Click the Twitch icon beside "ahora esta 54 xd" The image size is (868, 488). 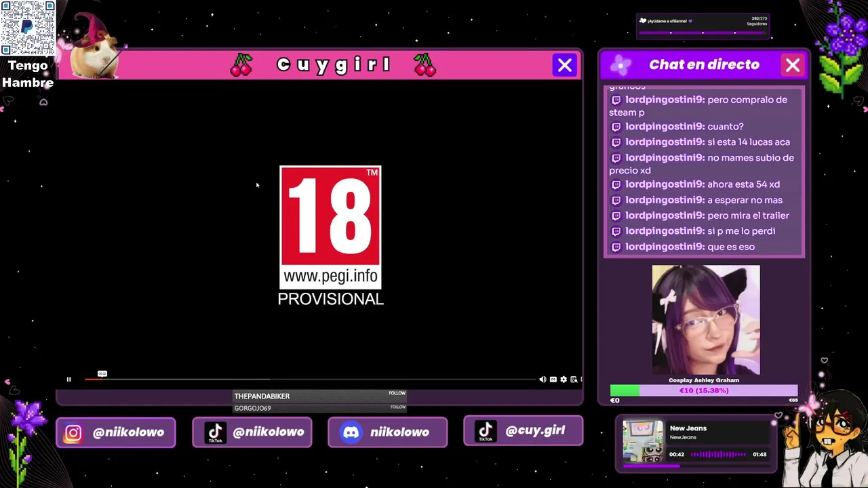(616, 184)
